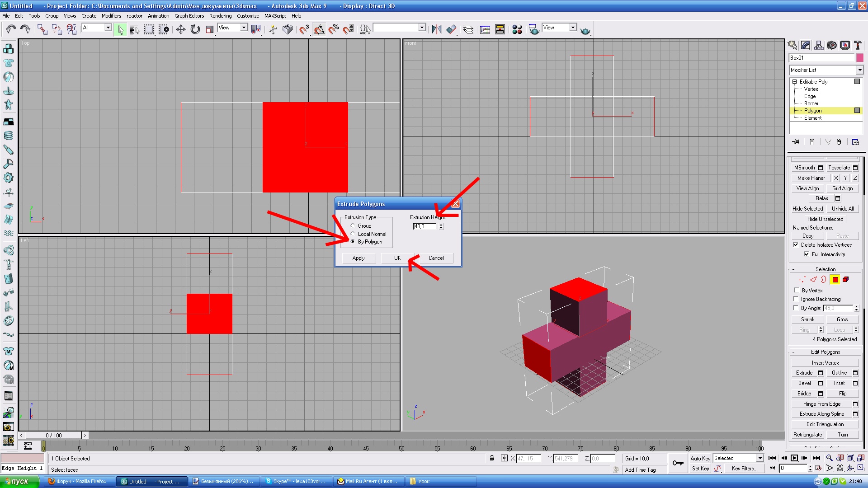Enable the Ignore Backfacing checkbox
Viewport: 868px width, 488px height.
coord(797,299)
